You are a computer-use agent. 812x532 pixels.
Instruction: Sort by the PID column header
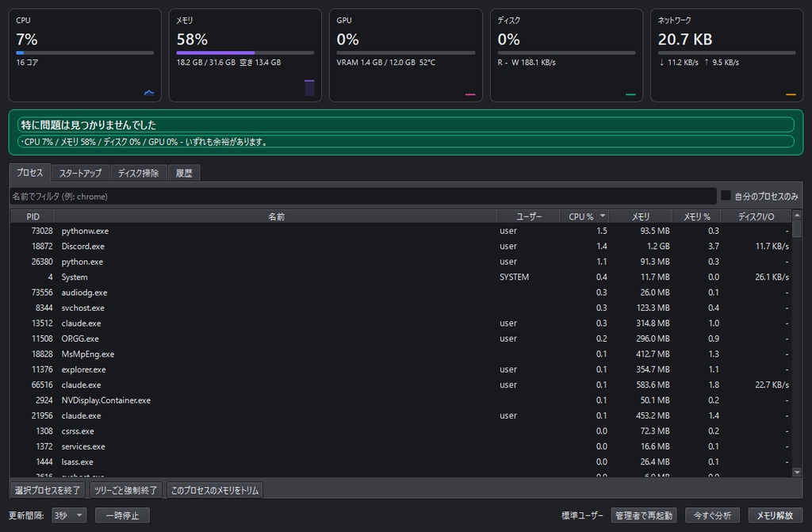tap(33, 216)
